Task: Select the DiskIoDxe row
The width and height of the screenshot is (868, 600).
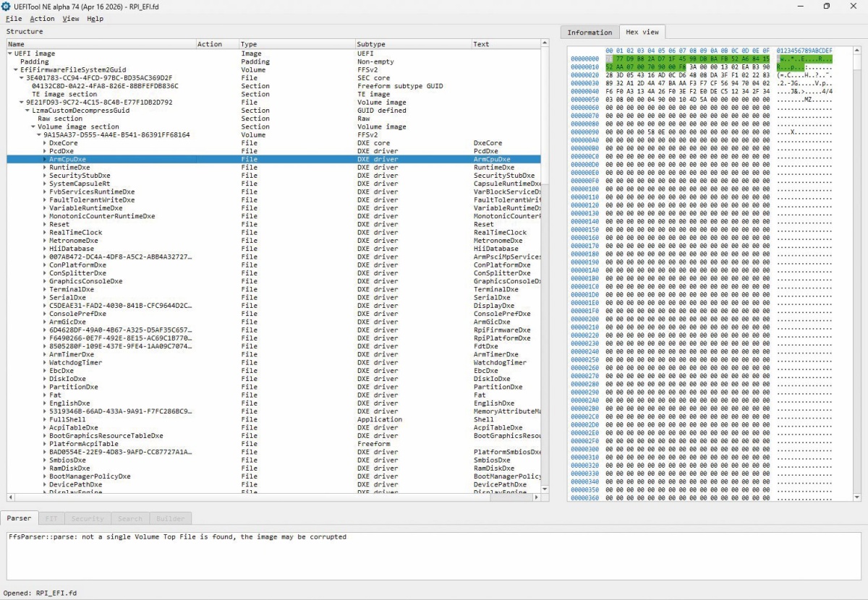Action: [x=273, y=379]
